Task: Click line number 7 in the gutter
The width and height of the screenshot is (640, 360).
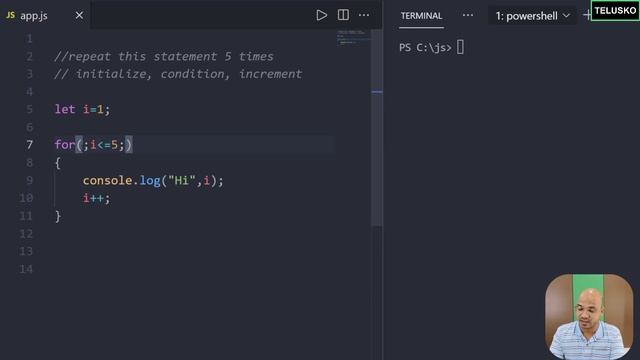Action: pos(29,145)
